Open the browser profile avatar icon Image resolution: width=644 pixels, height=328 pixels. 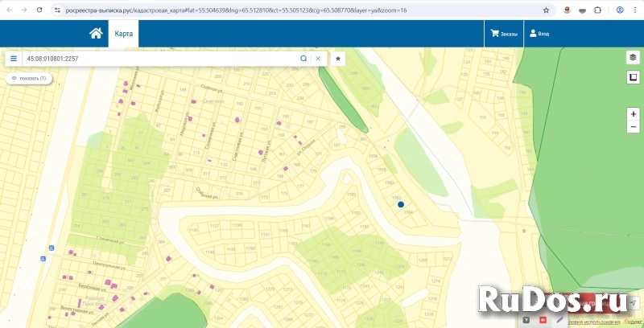[x=619, y=10]
